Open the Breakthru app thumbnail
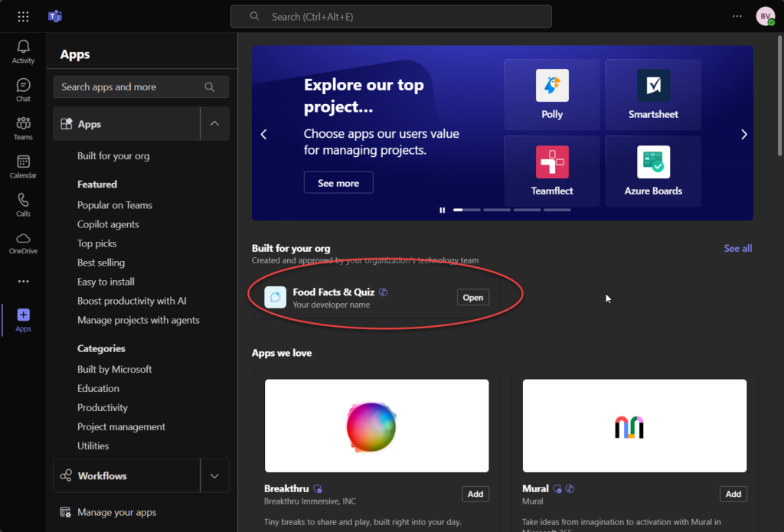This screenshot has height=532, width=784. (377, 426)
